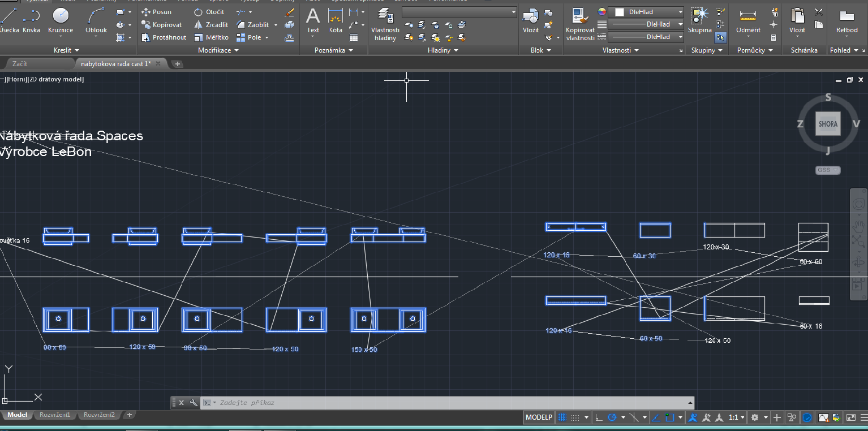Click the MODELP status bar button
Image resolution: width=868 pixels, height=431 pixels.
(539, 417)
